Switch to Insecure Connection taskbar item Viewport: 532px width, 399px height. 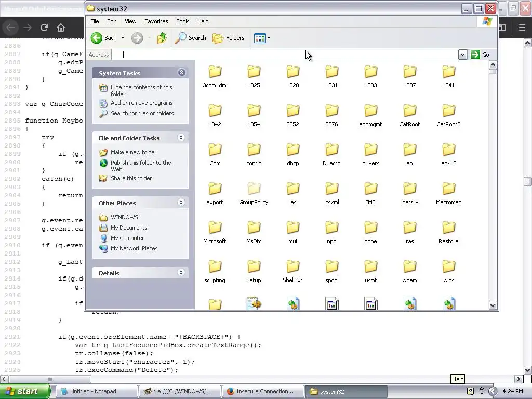pyautogui.click(x=262, y=391)
